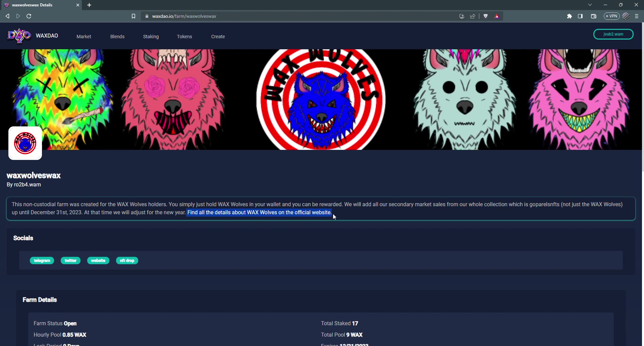Image resolution: width=644 pixels, height=346 pixels.
Task: Click the WAXDAO logo icon
Action: pyautogui.click(x=19, y=36)
